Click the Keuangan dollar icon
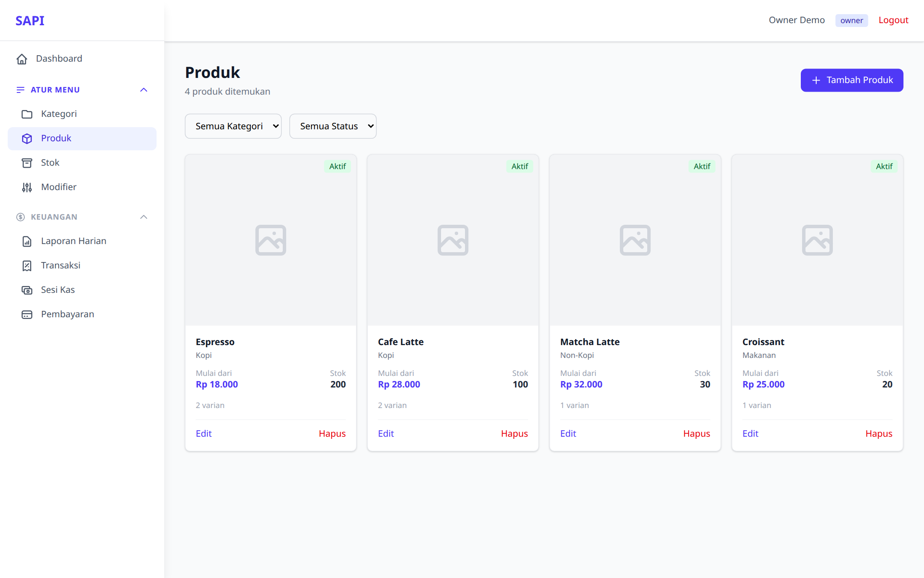This screenshot has height=578, width=924. 21,217
